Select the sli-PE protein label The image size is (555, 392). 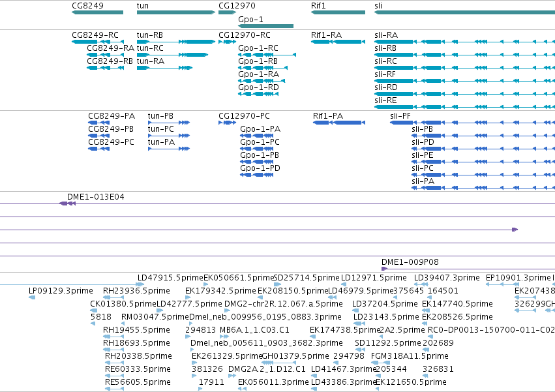click(422, 155)
